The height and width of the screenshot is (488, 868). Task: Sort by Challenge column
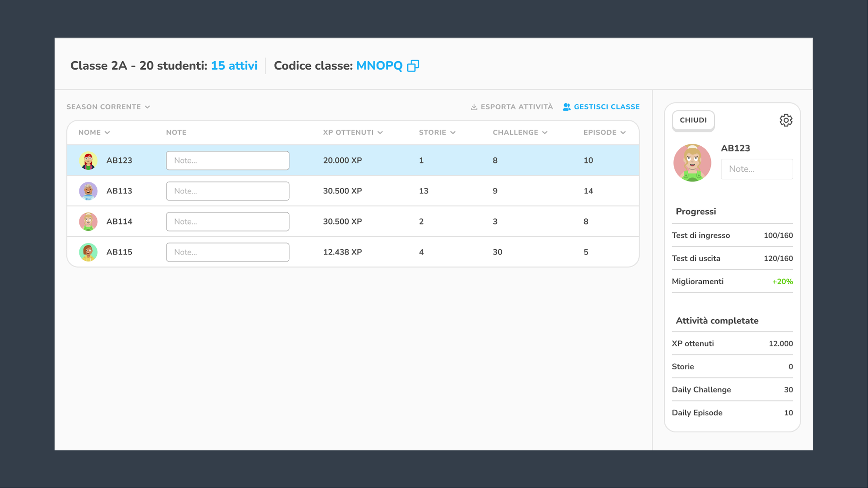(520, 132)
